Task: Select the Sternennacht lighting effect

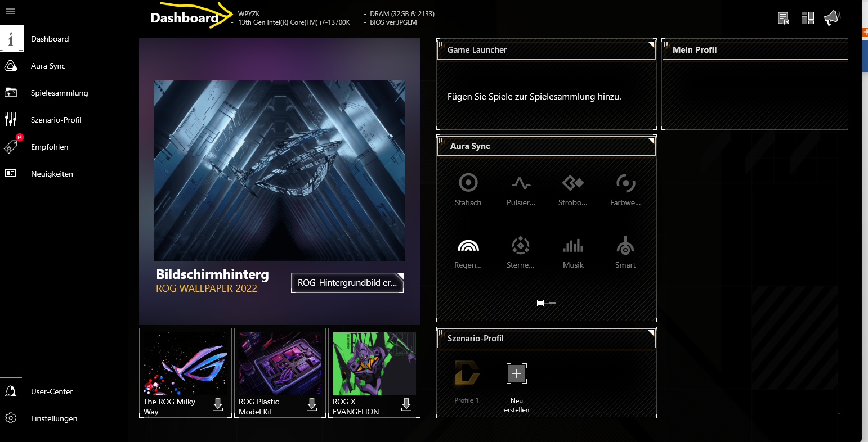Action: [x=521, y=252]
